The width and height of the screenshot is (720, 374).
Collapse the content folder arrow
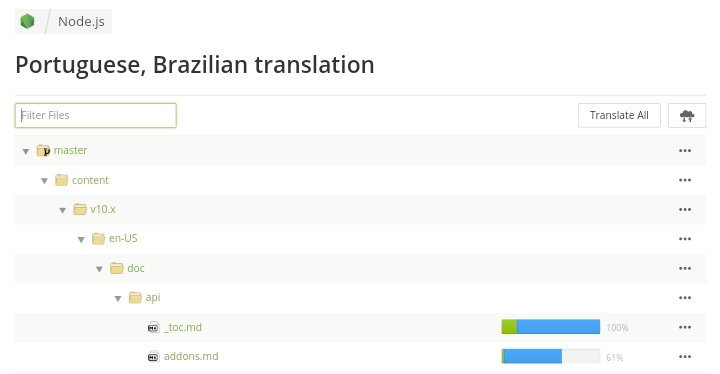44,181
